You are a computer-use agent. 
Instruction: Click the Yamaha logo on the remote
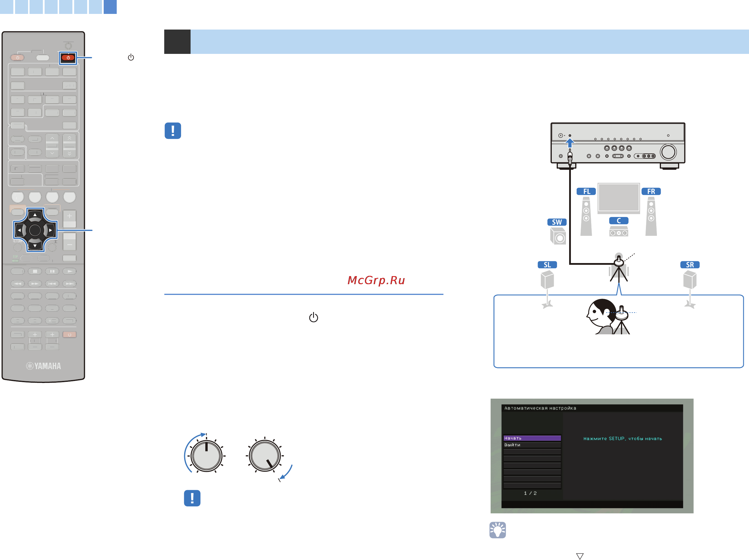(43, 366)
